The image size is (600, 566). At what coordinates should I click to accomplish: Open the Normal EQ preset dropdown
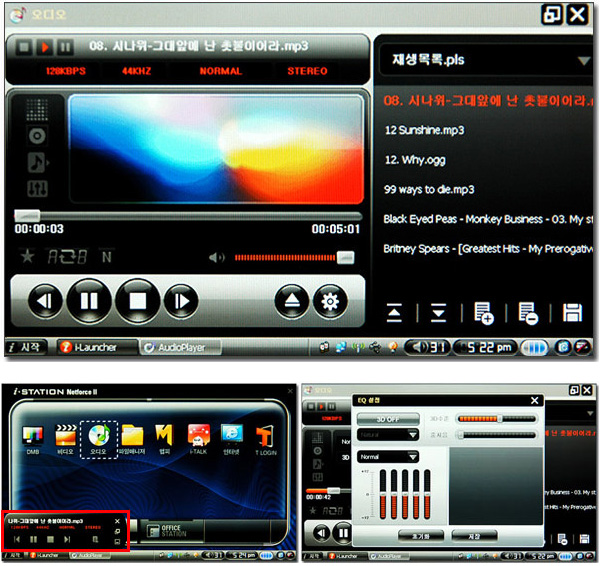coord(388,457)
